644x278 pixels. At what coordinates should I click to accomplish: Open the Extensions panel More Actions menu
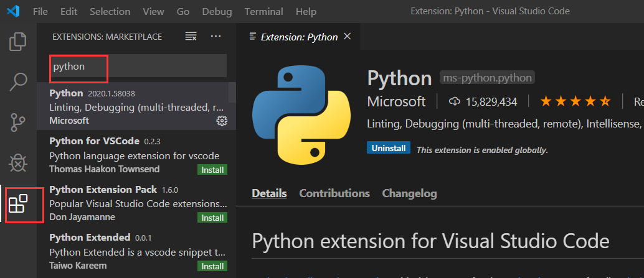[x=215, y=37]
